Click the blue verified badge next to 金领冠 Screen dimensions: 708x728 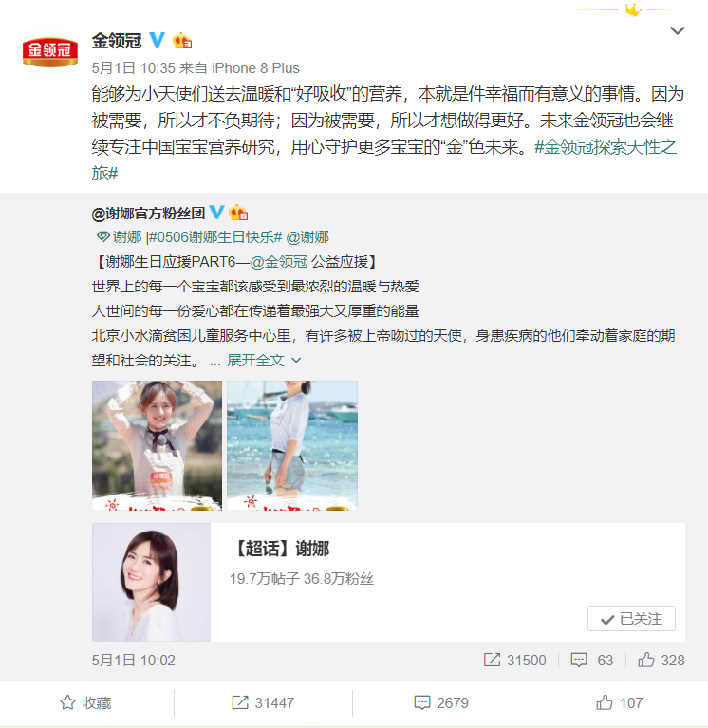(x=157, y=41)
